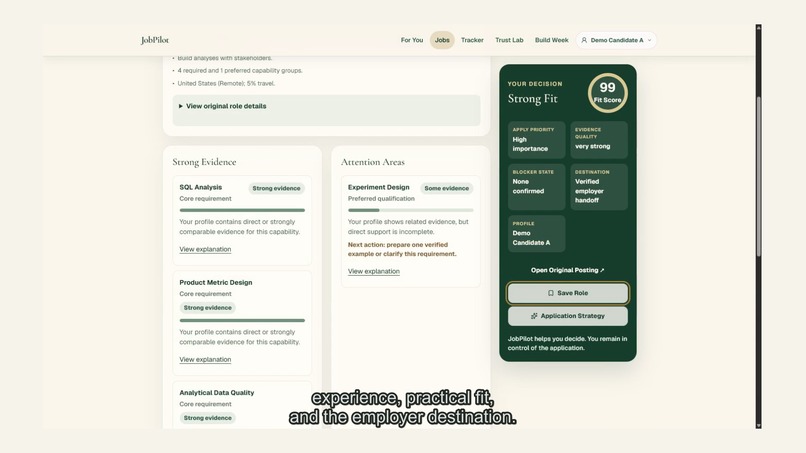The width and height of the screenshot is (806, 453).
Task: Click the Save Role button
Action: tap(567, 293)
